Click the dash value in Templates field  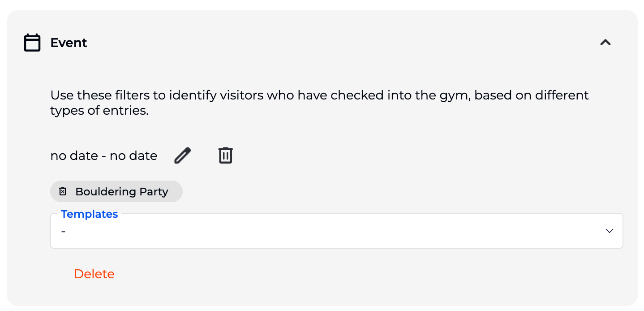pos(64,231)
